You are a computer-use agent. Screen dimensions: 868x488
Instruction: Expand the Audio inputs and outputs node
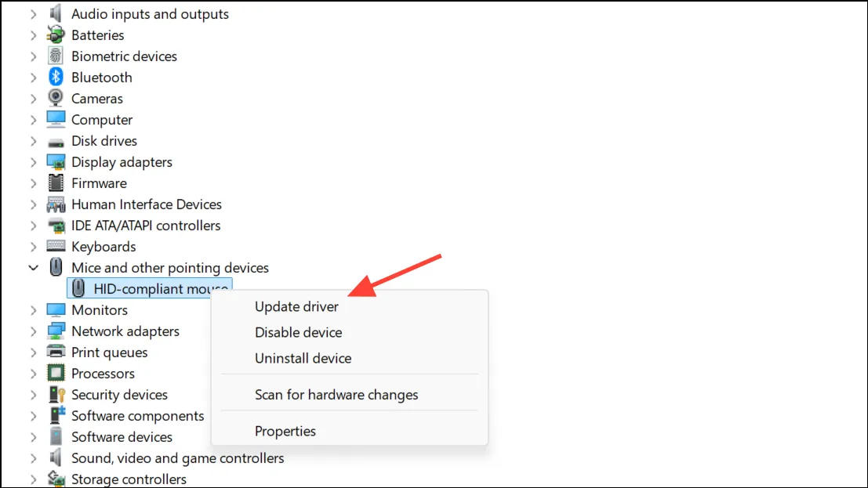pos(33,14)
